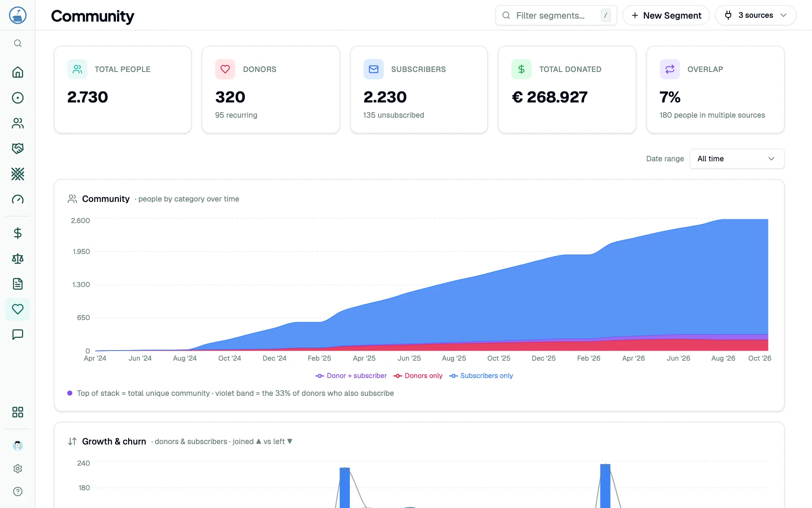Viewport: 812px width, 508px height.
Task: Open the handshake icon in the sidebar
Action: tap(18, 149)
